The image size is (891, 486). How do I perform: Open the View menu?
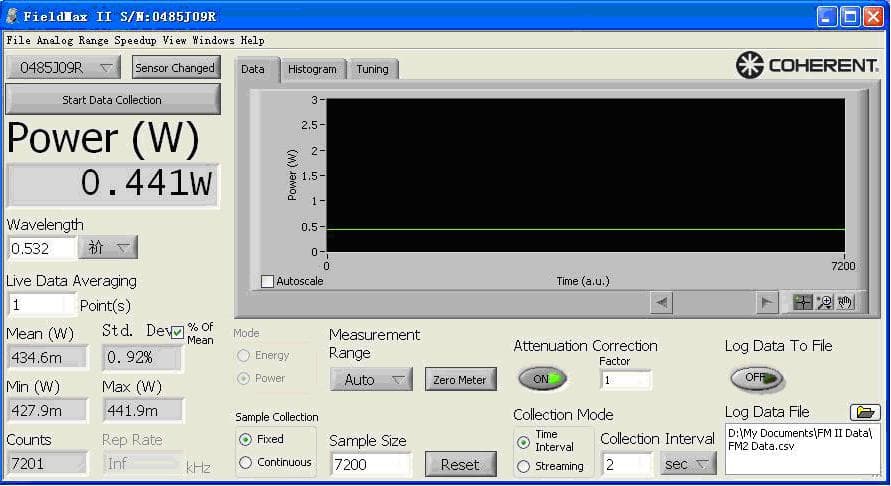[174, 40]
